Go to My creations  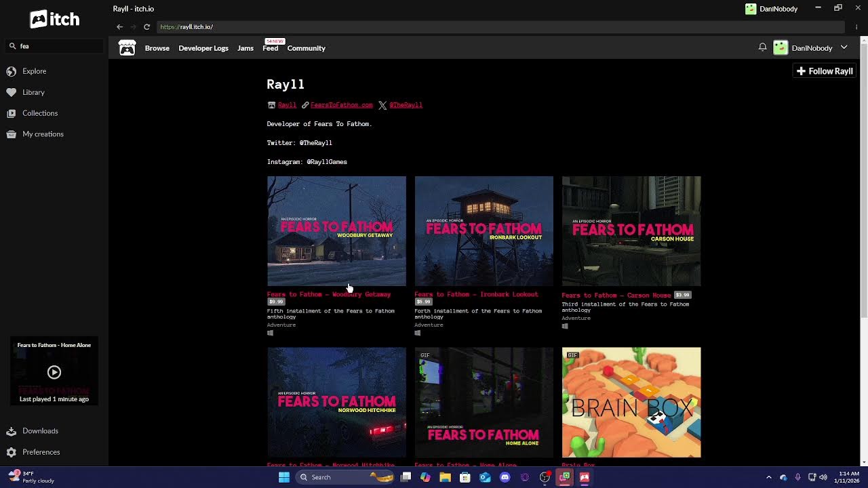pyautogui.click(x=43, y=134)
